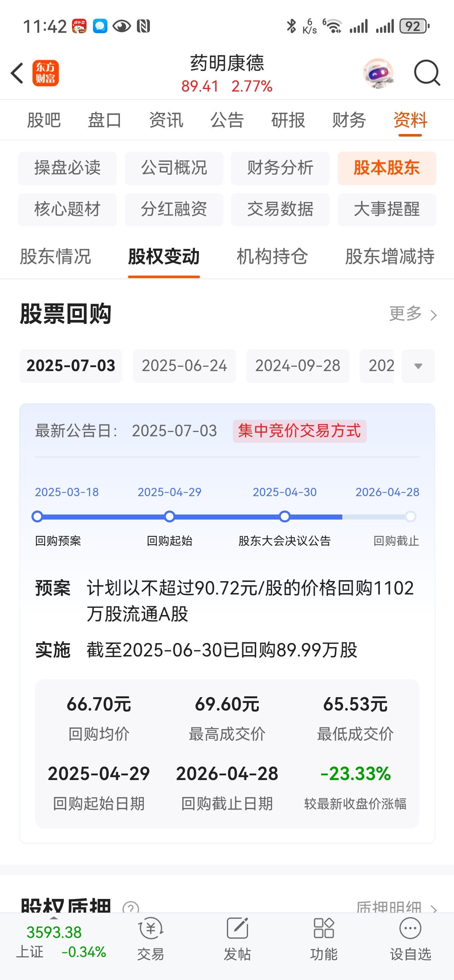Open 更多 for 股票回购

point(413,314)
